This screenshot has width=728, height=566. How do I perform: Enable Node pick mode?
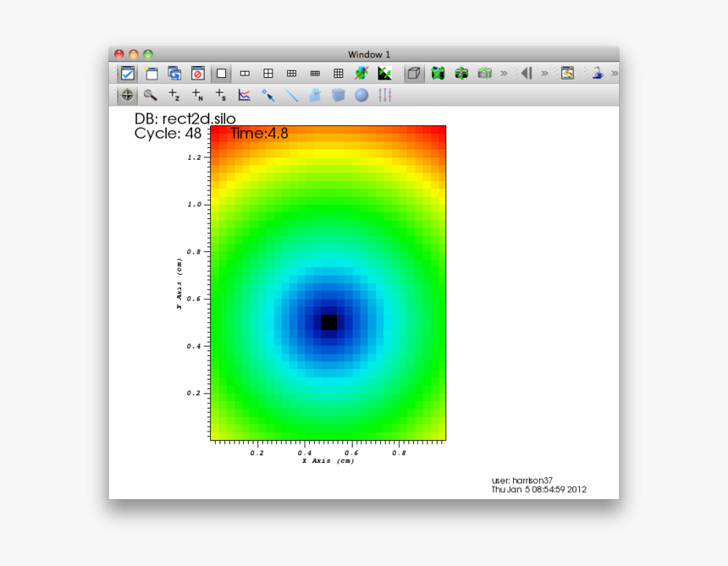point(196,95)
